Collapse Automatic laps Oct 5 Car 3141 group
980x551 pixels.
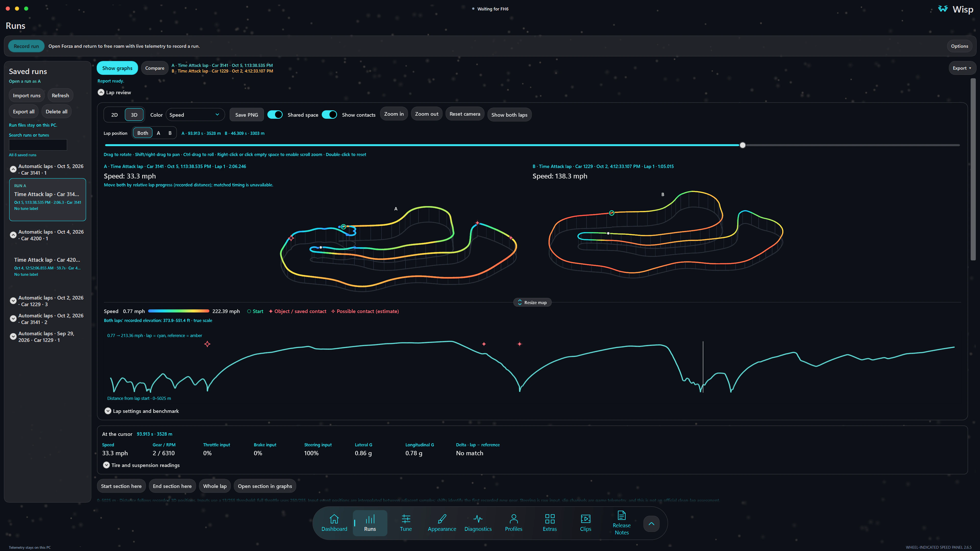pos(13,169)
